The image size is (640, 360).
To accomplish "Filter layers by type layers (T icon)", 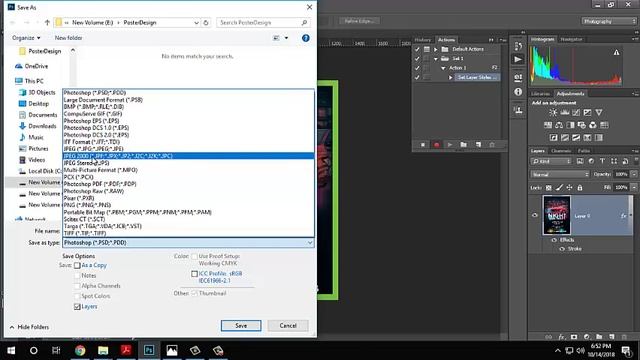I will coord(602,161).
